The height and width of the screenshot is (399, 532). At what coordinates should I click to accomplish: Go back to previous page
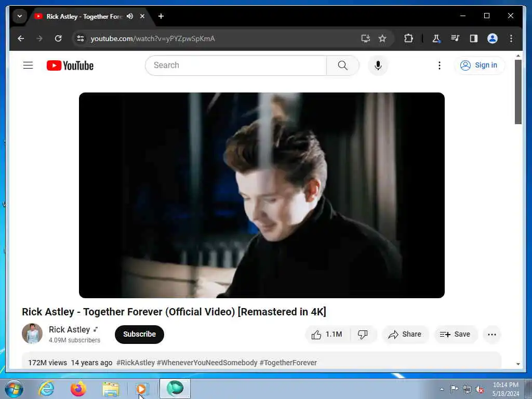[21, 38]
